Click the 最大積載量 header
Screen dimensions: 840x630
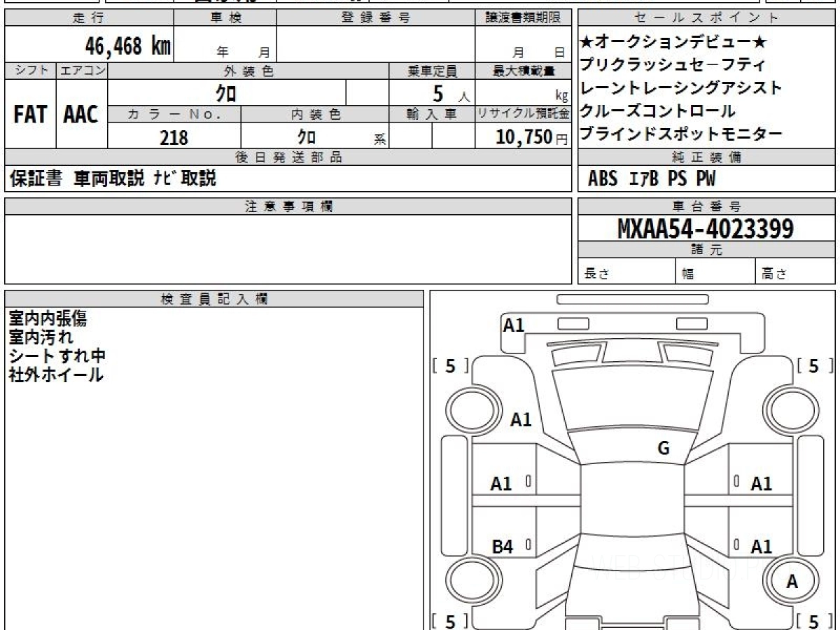(x=523, y=71)
